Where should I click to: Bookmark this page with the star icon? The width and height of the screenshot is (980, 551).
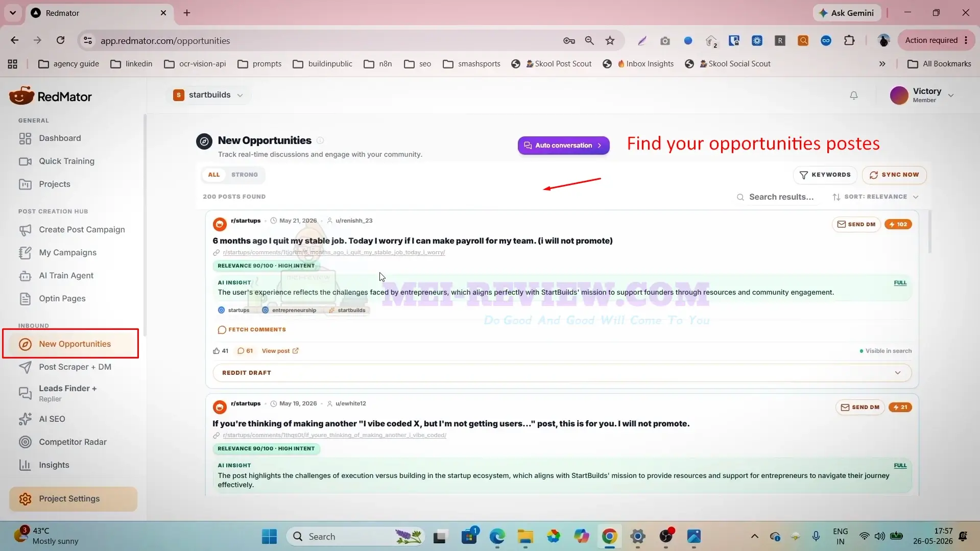[610, 40]
